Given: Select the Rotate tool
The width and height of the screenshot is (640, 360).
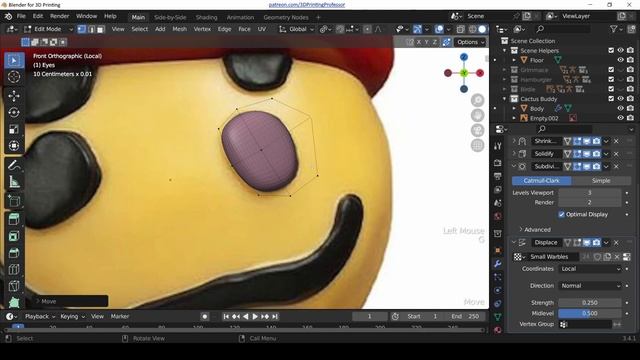Looking at the screenshot, I should point(14,112).
